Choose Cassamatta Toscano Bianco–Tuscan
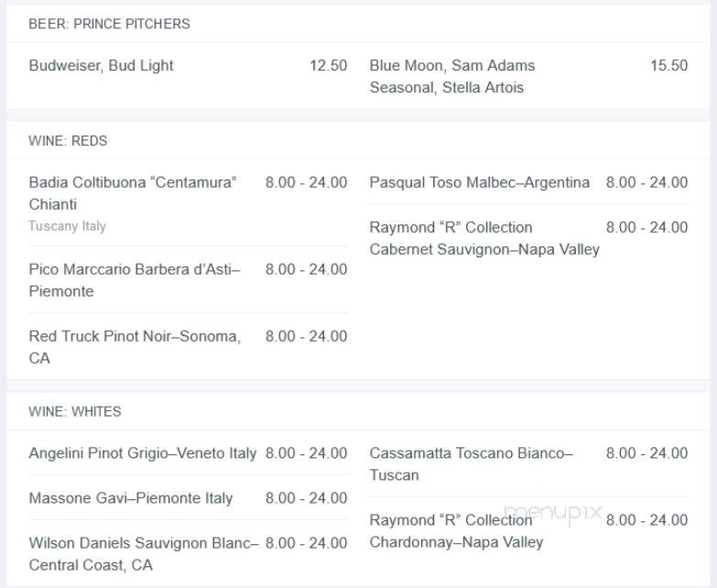Image resolution: width=717 pixels, height=588 pixels. [x=471, y=464]
